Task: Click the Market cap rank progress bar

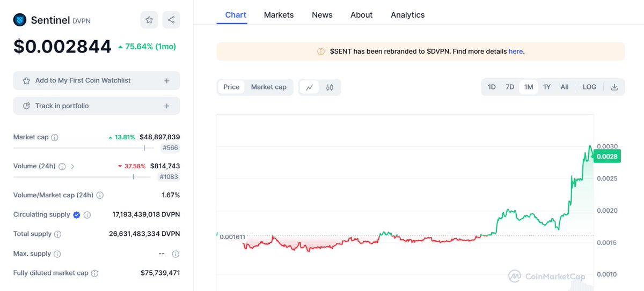Action: (x=84, y=148)
